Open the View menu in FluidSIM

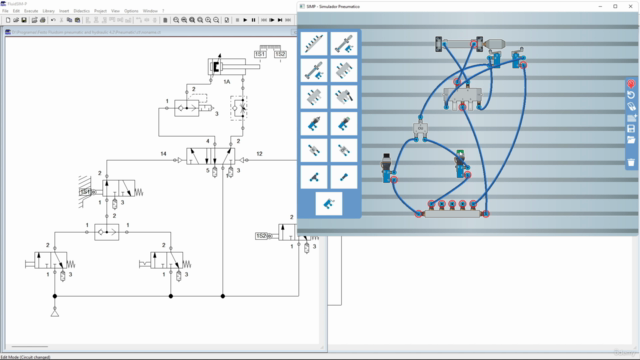coord(116,11)
